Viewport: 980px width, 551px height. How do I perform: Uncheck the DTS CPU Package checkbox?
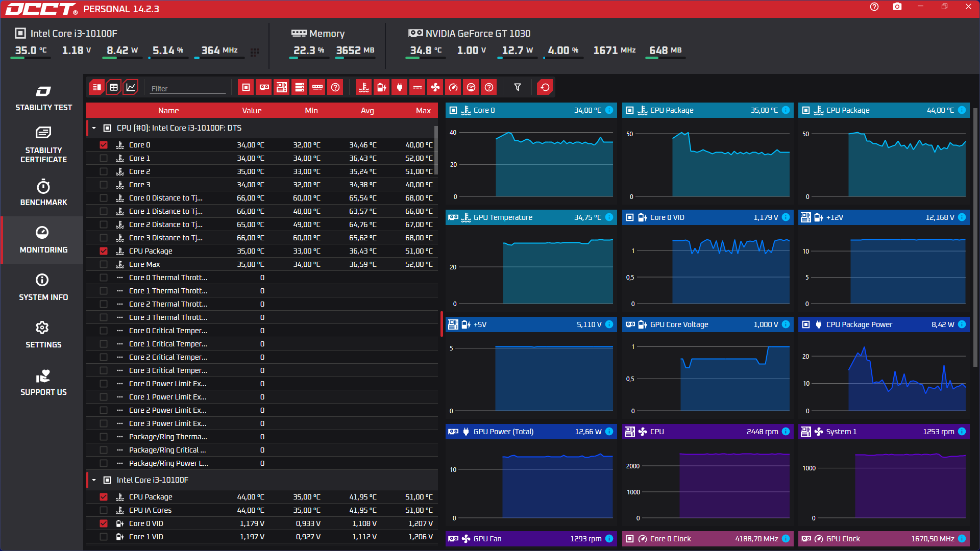point(104,251)
